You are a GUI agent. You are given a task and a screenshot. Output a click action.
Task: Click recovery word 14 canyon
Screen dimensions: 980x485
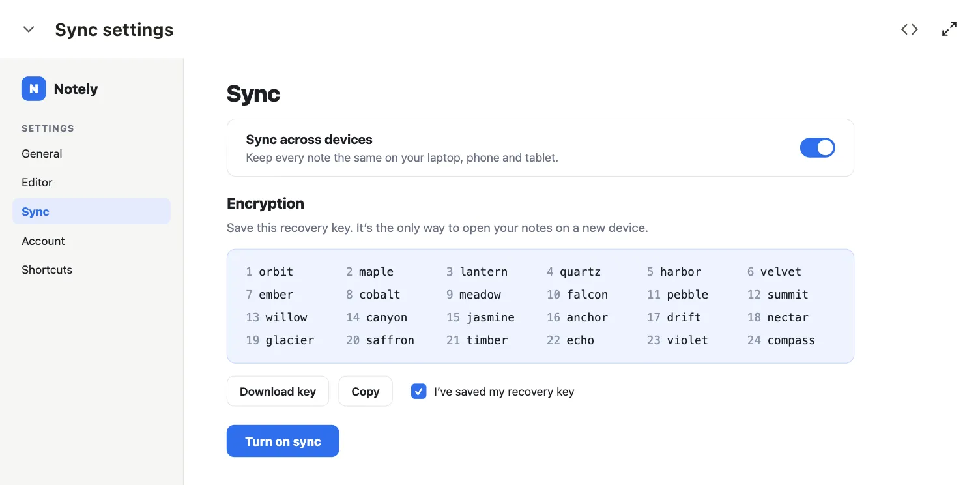point(377,317)
